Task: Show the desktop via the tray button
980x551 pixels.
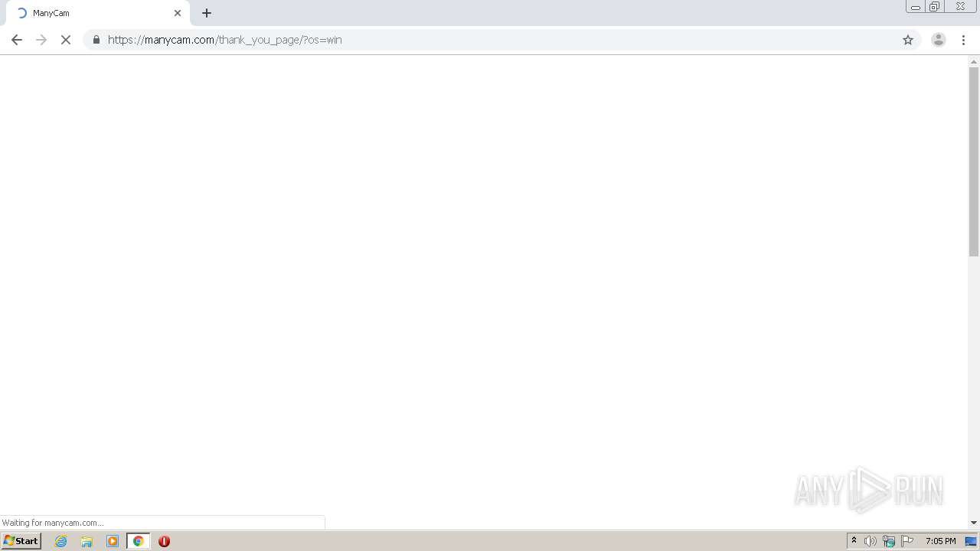Action: click(x=972, y=541)
